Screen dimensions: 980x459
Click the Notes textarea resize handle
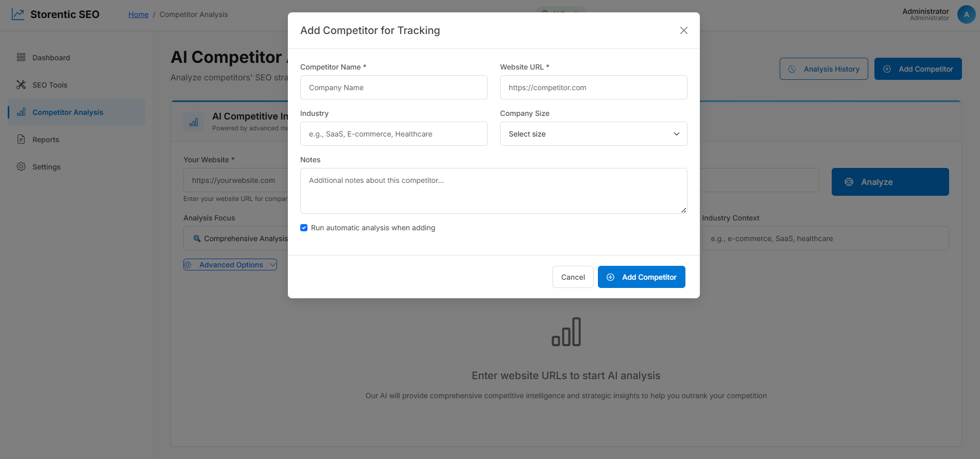tap(683, 210)
